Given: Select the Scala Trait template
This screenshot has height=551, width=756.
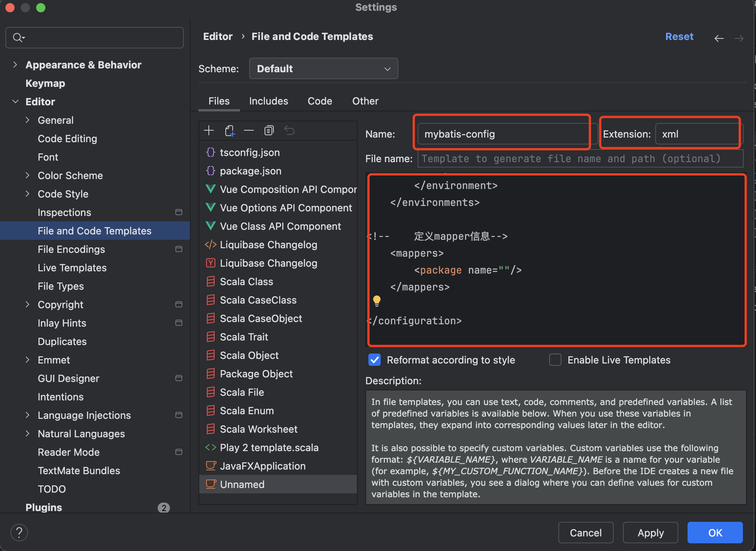Looking at the screenshot, I should click(x=244, y=337).
